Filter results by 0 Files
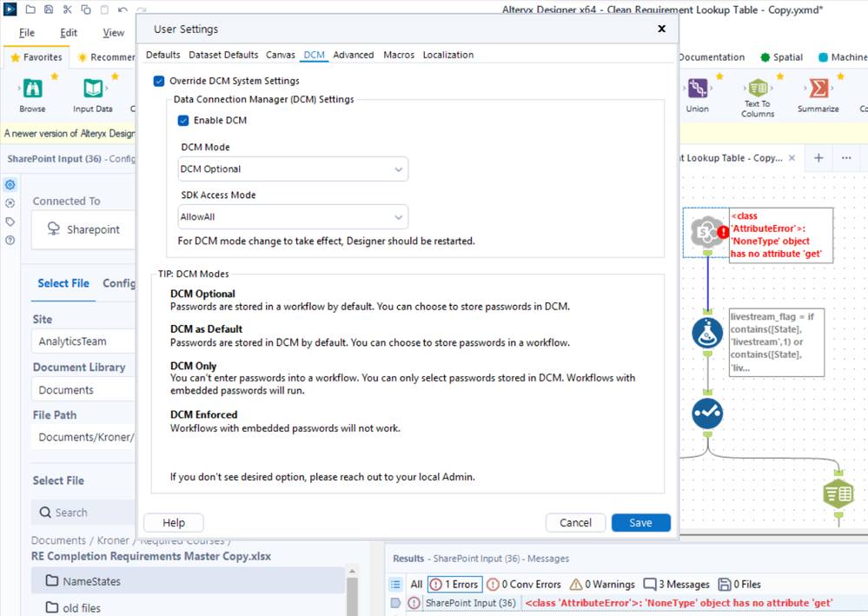This screenshot has width=868, height=616. tap(739, 585)
